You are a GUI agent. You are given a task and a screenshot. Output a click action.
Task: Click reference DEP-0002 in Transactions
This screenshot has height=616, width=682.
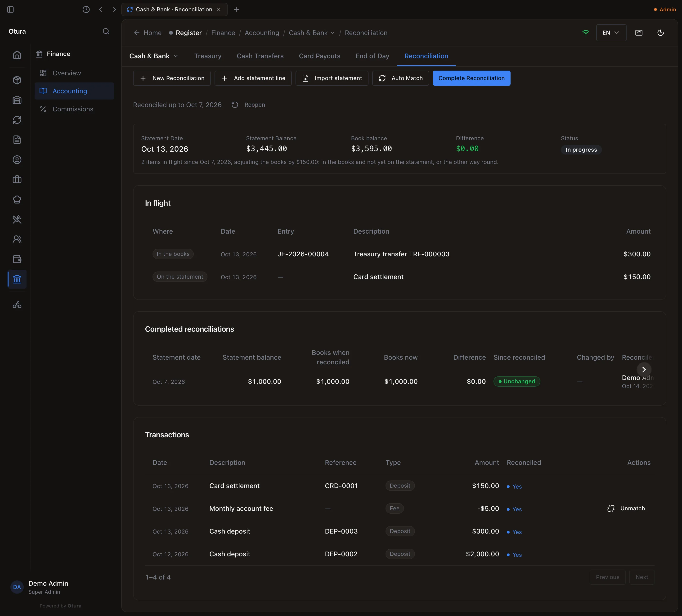tap(341, 554)
